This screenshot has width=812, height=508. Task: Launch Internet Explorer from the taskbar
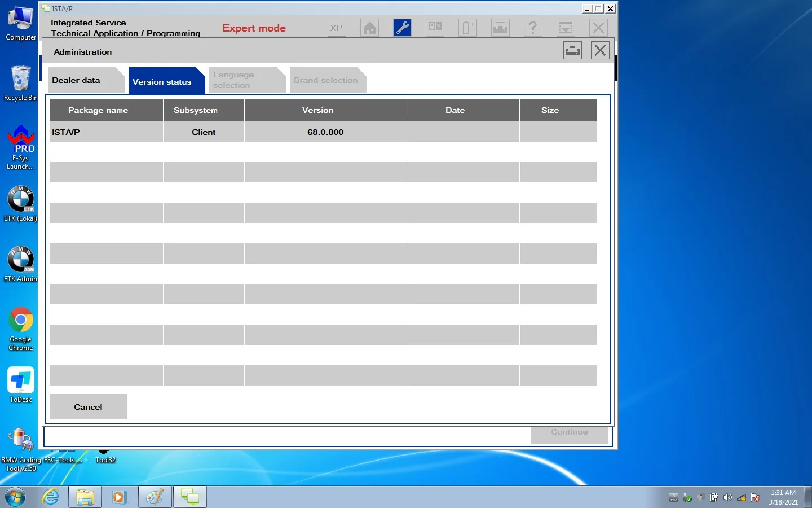(51, 497)
